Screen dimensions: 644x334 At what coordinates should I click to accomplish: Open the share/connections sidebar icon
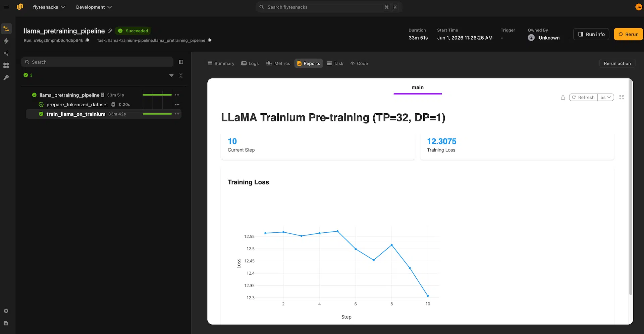point(6,53)
